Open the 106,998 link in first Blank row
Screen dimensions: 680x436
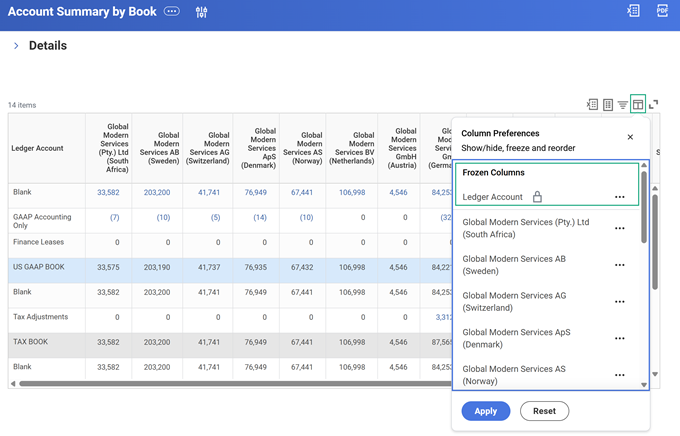coord(352,192)
